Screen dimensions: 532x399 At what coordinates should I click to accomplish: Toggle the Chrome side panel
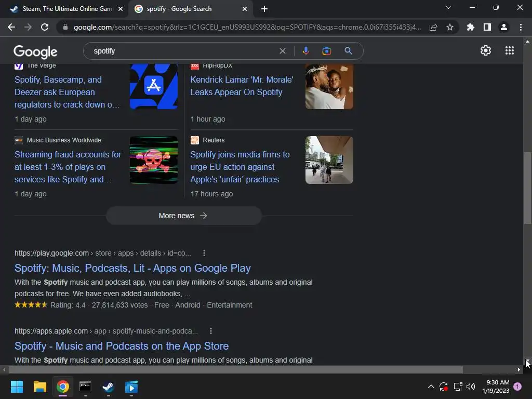pyautogui.click(x=487, y=27)
